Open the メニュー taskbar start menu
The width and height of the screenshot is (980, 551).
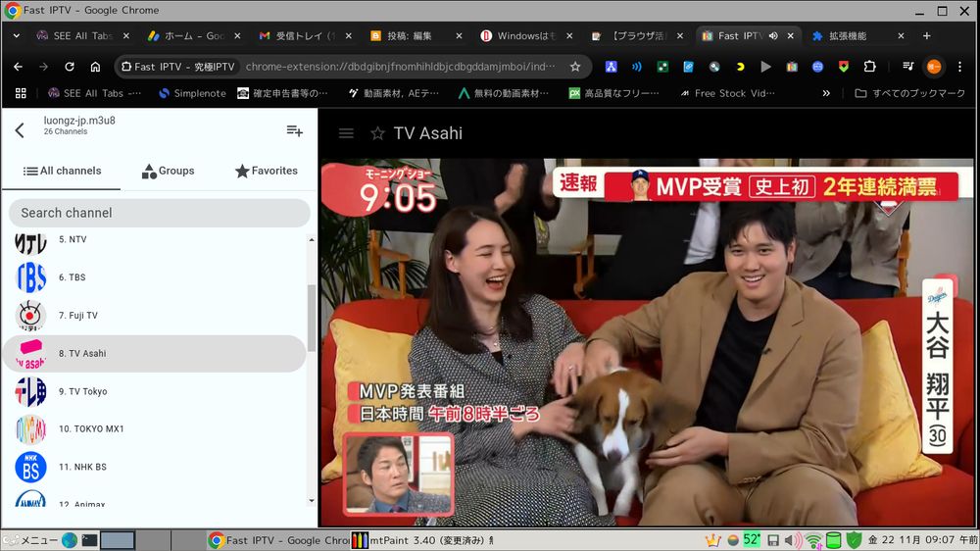30,540
